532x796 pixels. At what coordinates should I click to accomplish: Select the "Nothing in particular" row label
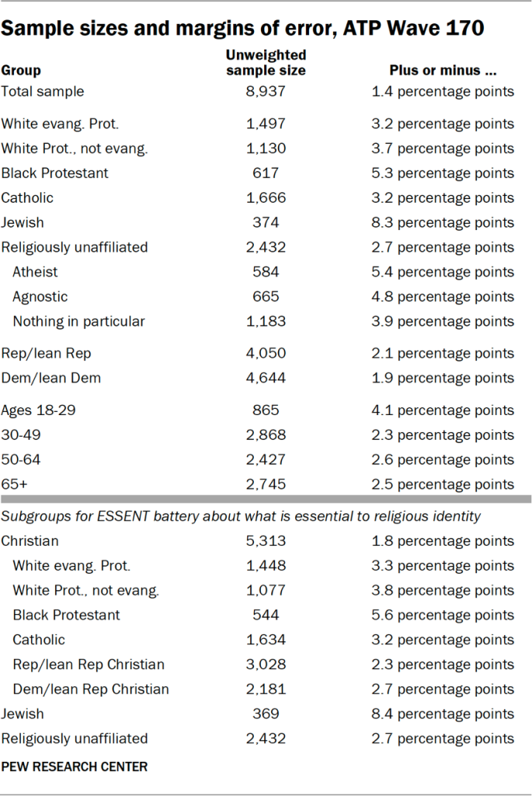[78, 322]
